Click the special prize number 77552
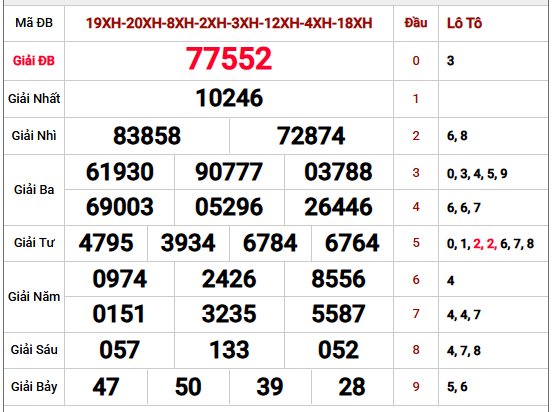 pos(229,59)
